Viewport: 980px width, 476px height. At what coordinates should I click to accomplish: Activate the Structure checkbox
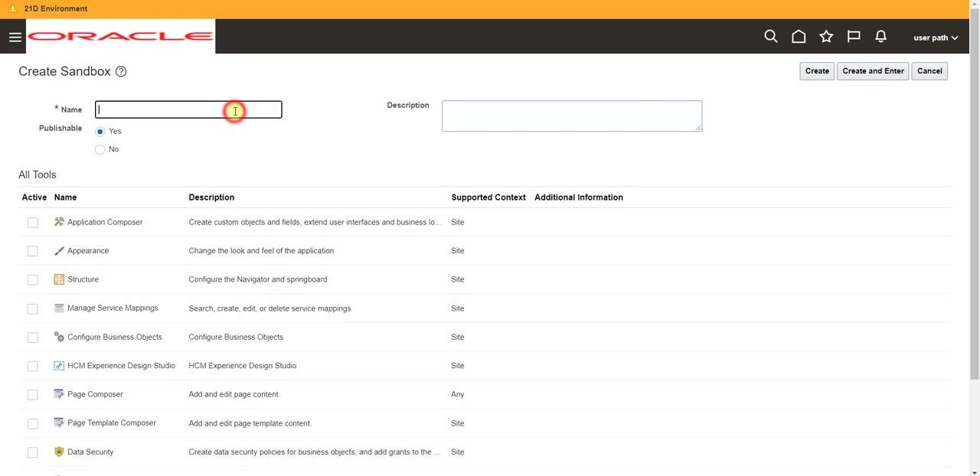32,280
